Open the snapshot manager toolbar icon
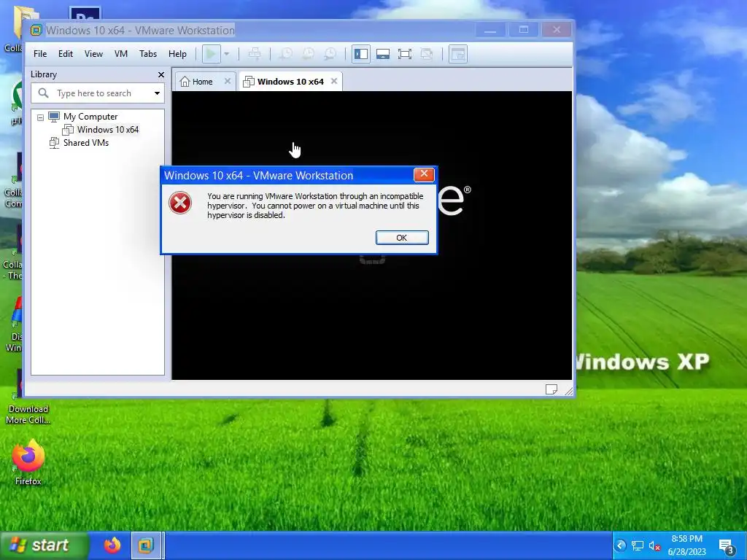 point(330,54)
